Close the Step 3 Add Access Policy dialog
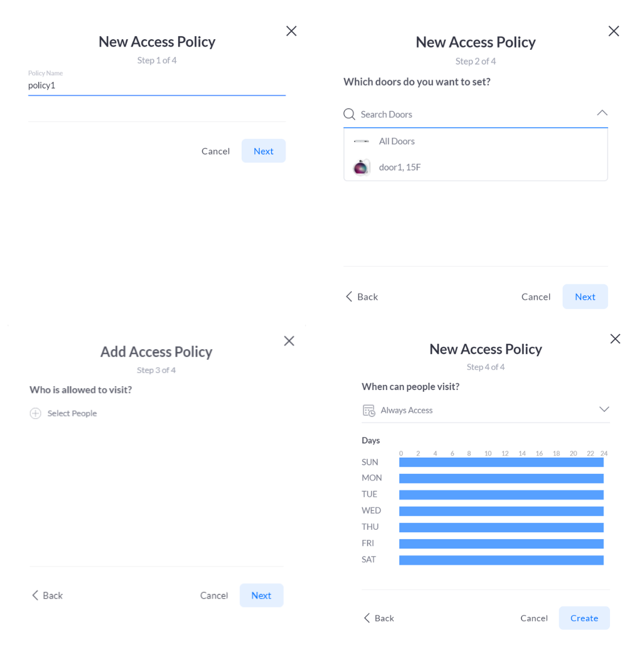This screenshot has height=660, width=644. [289, 341]
